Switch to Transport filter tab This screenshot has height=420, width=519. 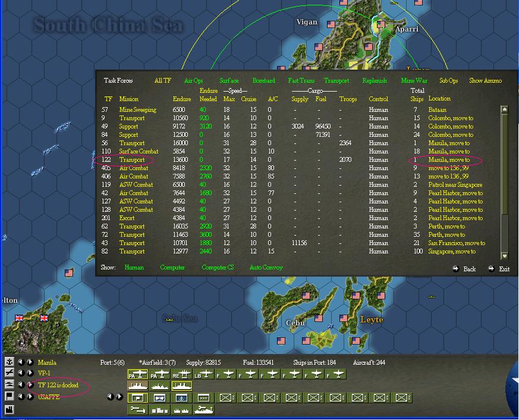[x=336, y=80]
